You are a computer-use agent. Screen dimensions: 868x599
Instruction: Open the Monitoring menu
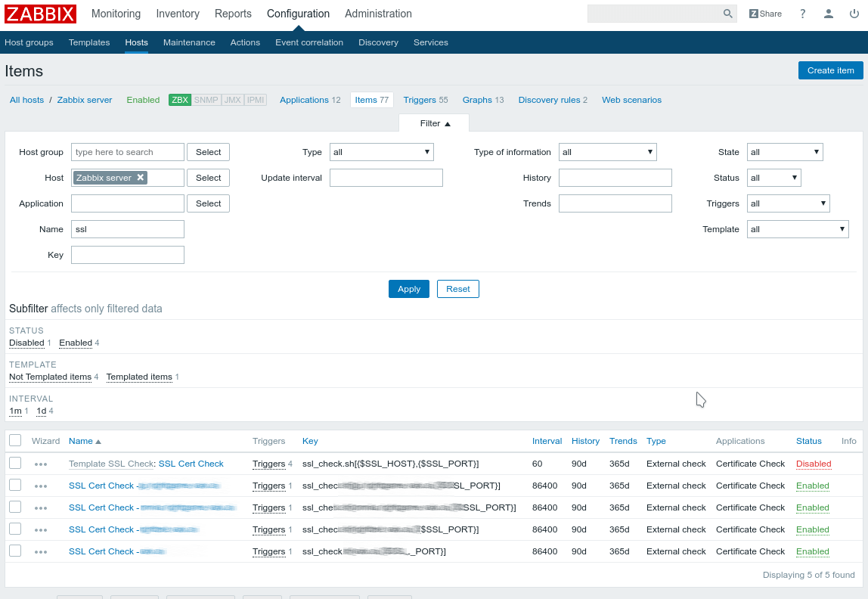116,14
